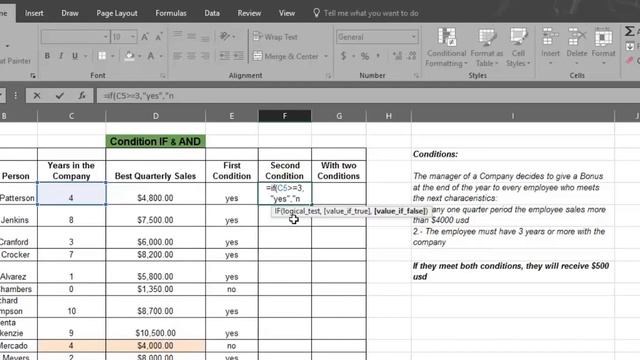Toggle Italic formatting

click(61, 56)
